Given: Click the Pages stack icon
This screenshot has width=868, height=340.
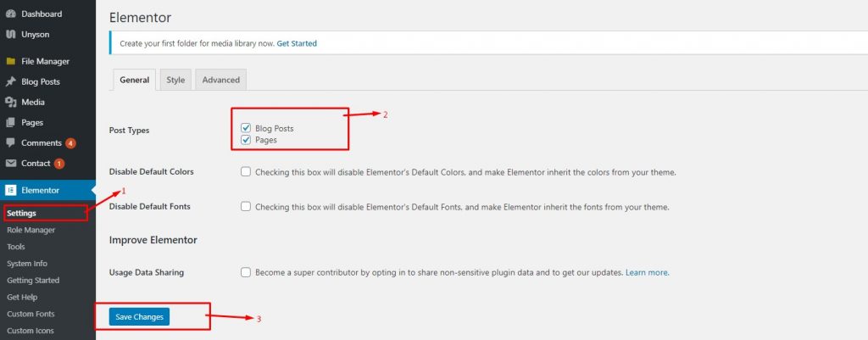Looking at the screenshot, I should pos(10,123).
